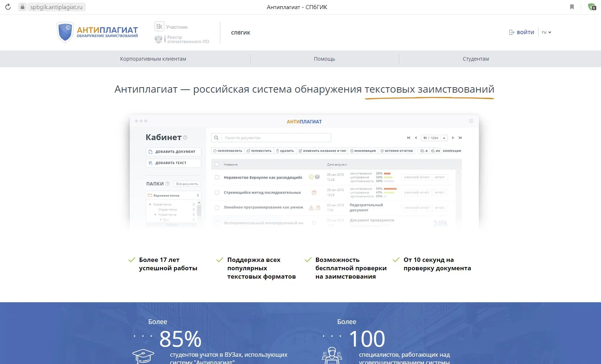Screen dimensions: 601x364
Task: Jump to the last page with the skip-forward arrow
Action: [460, 138]
